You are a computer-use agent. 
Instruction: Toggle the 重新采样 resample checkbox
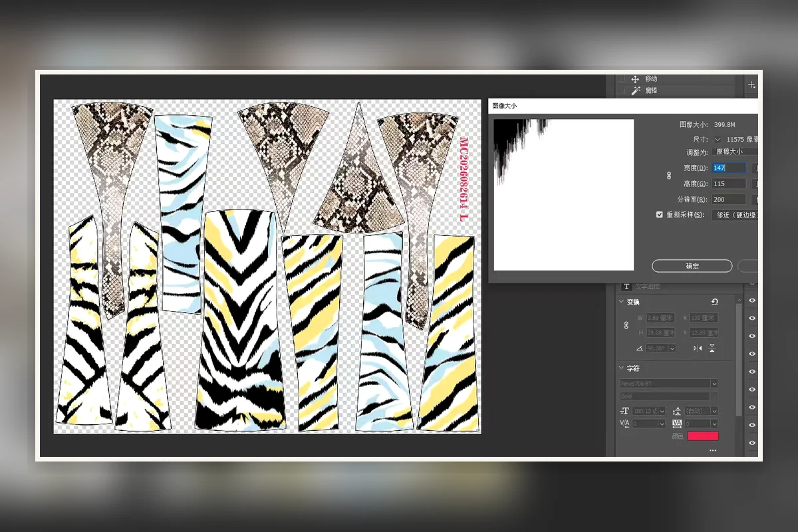[x=660, y=215]
